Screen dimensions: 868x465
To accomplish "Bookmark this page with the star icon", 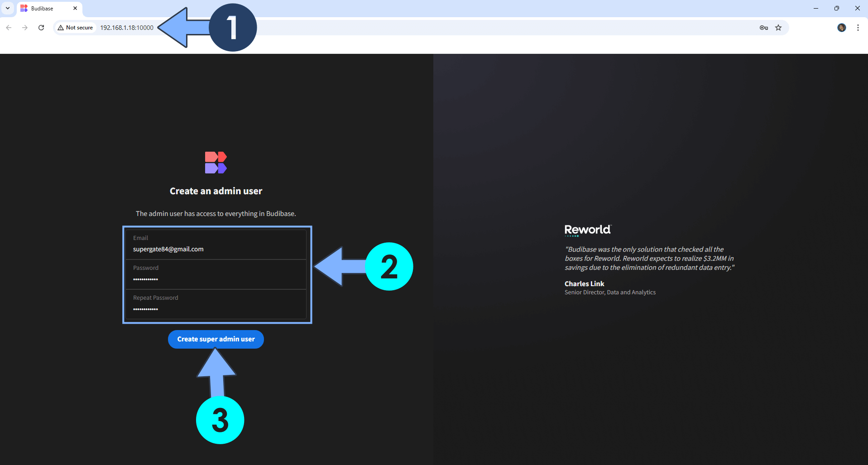I will (778, 28).
